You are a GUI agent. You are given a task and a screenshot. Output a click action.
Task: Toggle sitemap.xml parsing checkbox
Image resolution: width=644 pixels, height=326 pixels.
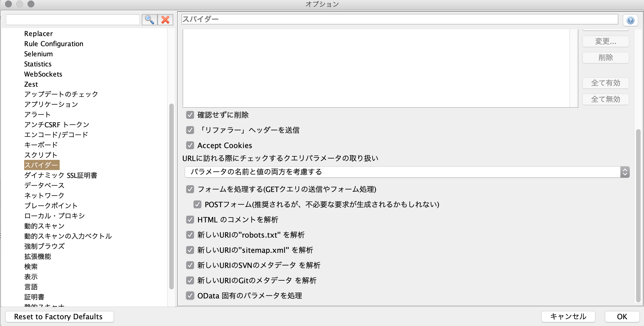(190, 250)
